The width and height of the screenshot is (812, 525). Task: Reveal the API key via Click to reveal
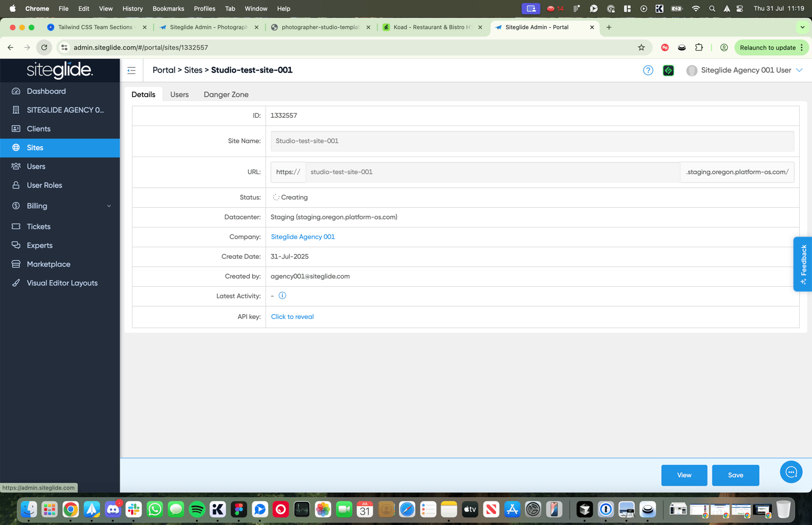(x=292, y=316)
